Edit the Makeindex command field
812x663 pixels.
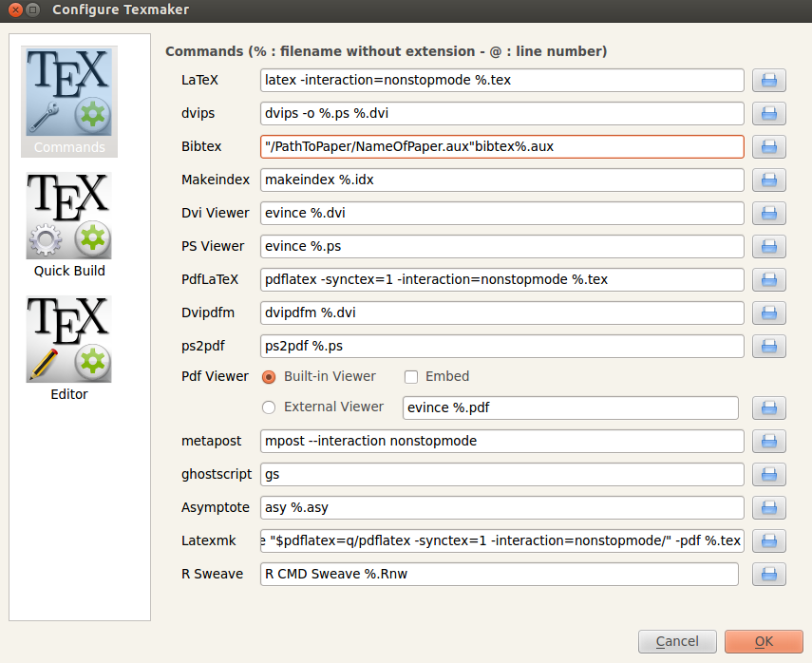(x=501, y=180)
